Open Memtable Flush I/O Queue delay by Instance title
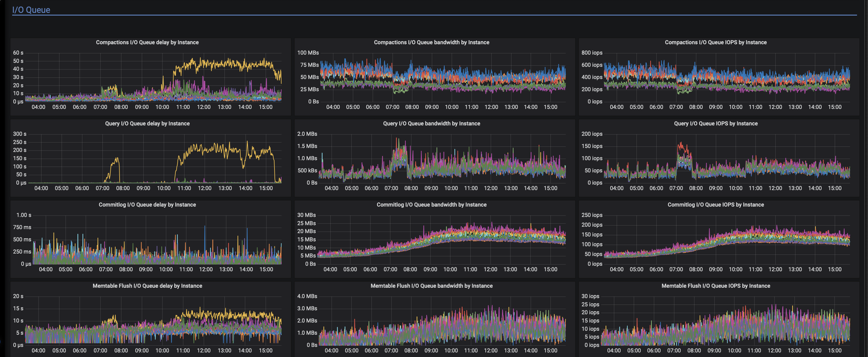Screen dimensions: 868x357 point(147,286)
